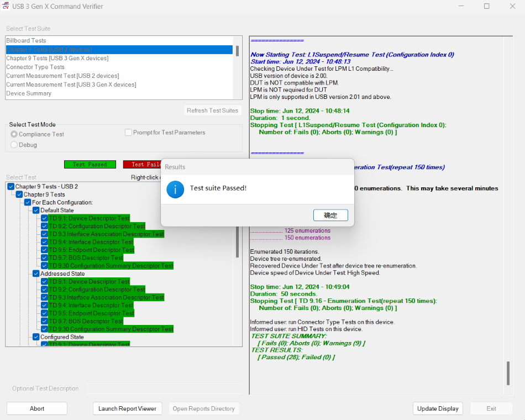
Task: Click the USB CV app icon in title bar
Action: pyautogui.click(x=6, y=6)
